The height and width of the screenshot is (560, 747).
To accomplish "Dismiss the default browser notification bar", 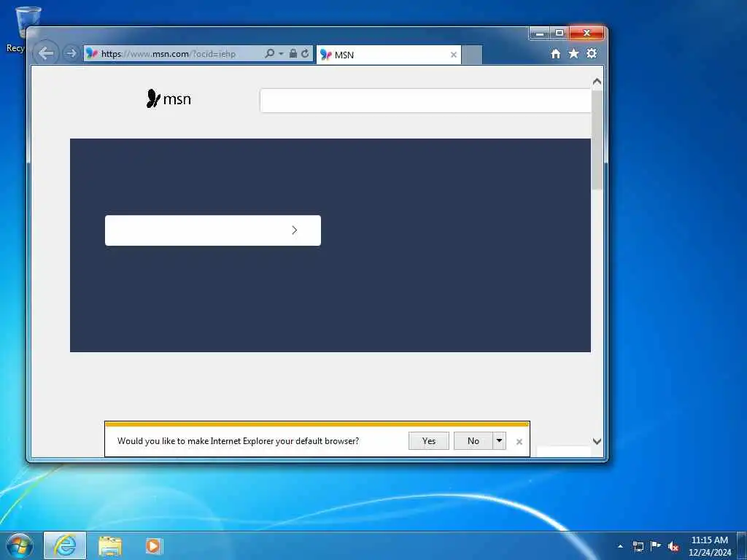I will [519, 442].
